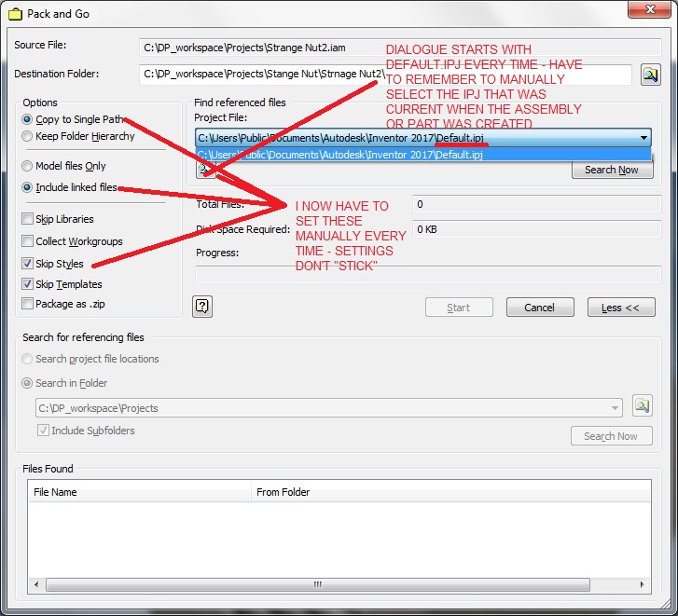Toggle the Skip Templates checkbox

pos(27,284)
